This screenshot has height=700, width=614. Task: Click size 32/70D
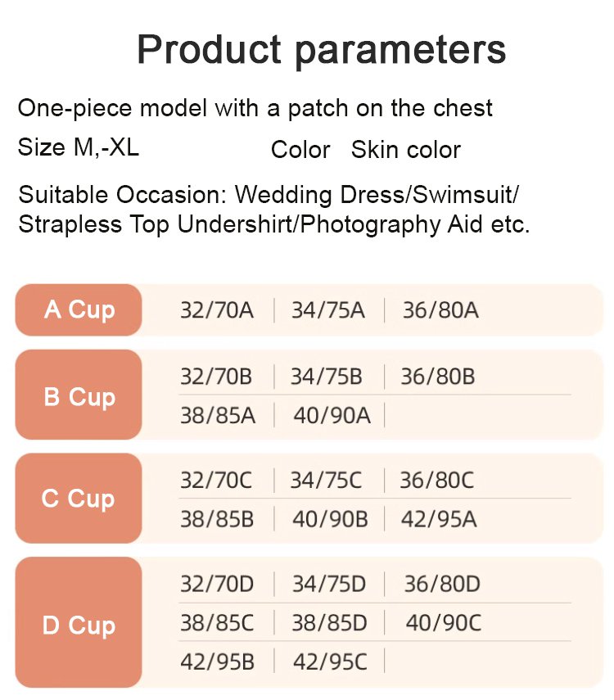[217, 585]
